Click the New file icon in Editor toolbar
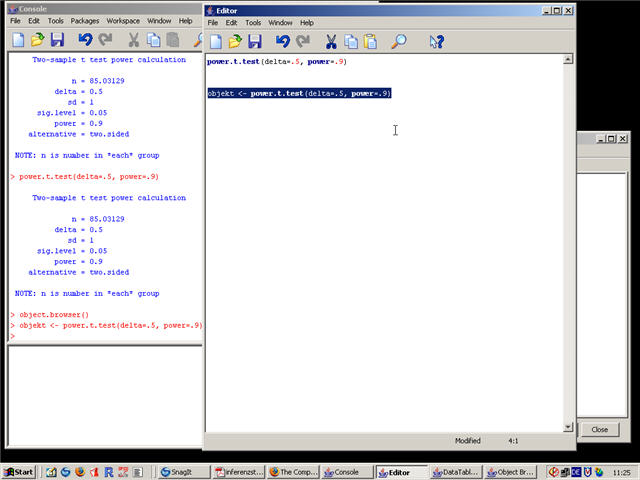The image size is (640, 480). tap(215, 41)
